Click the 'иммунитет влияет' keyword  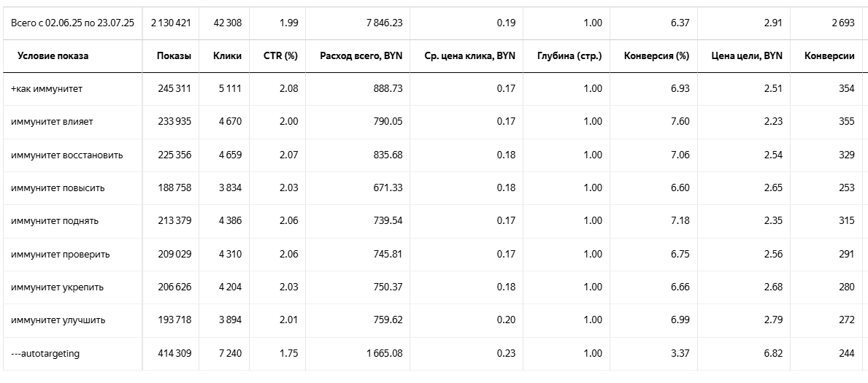point(52,122)
